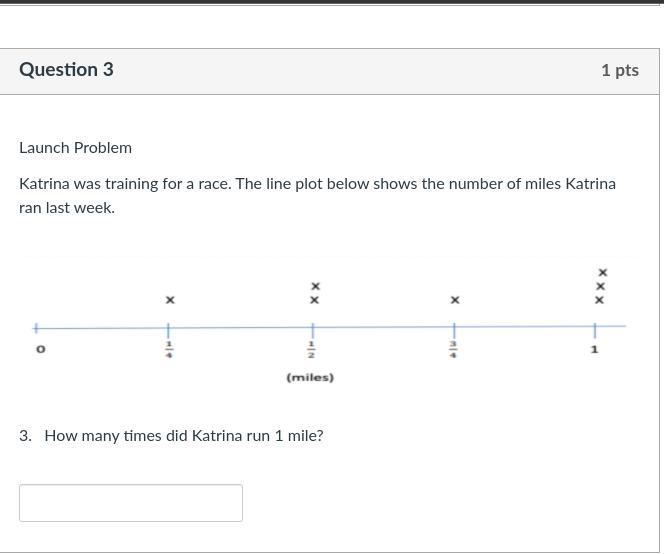The image size is (664, 554).
Task: Click the tick mark at zero
Action: coord(37,327)
